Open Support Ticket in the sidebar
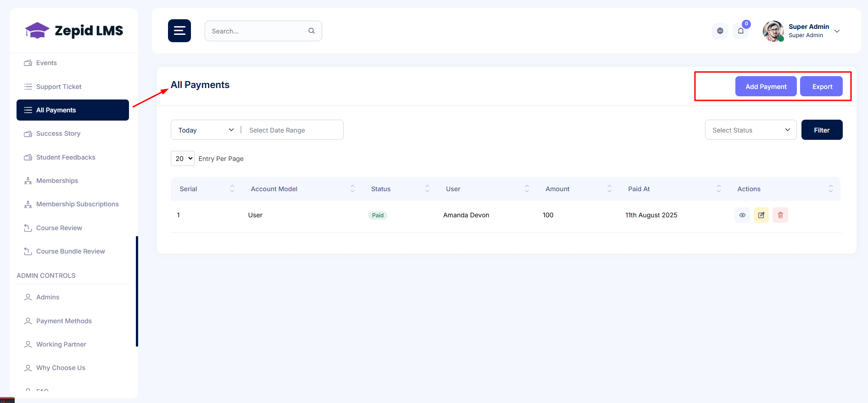 [73, 87]
